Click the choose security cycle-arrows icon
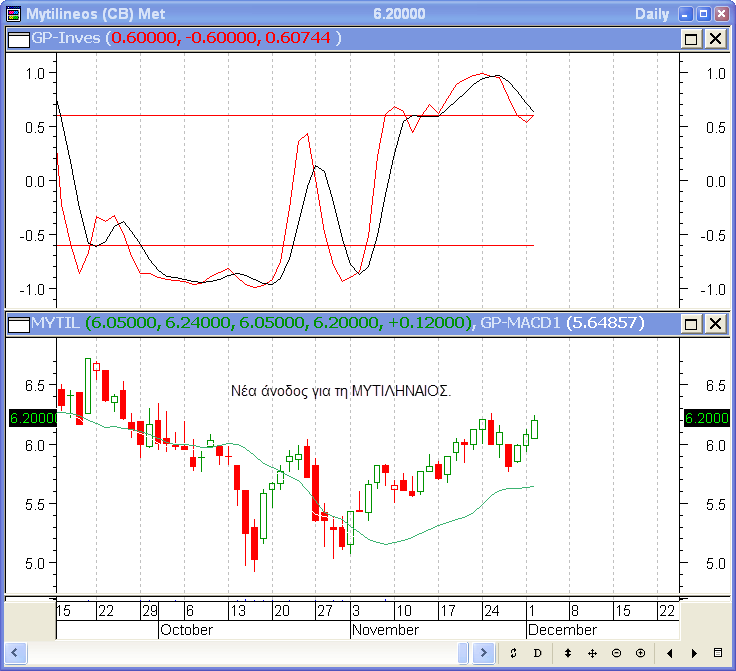This screenshot has width=736, height=671. click(513, 653)
